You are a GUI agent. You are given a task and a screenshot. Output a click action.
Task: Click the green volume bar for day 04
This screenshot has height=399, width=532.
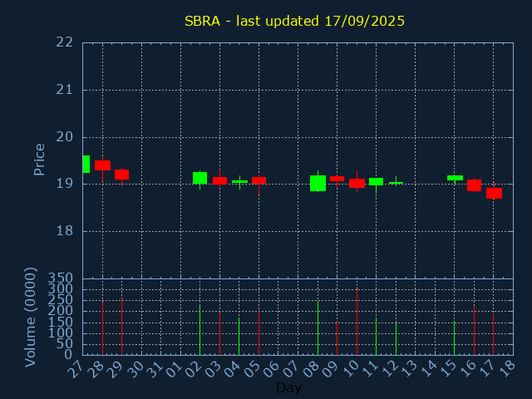tap(239, 336)
